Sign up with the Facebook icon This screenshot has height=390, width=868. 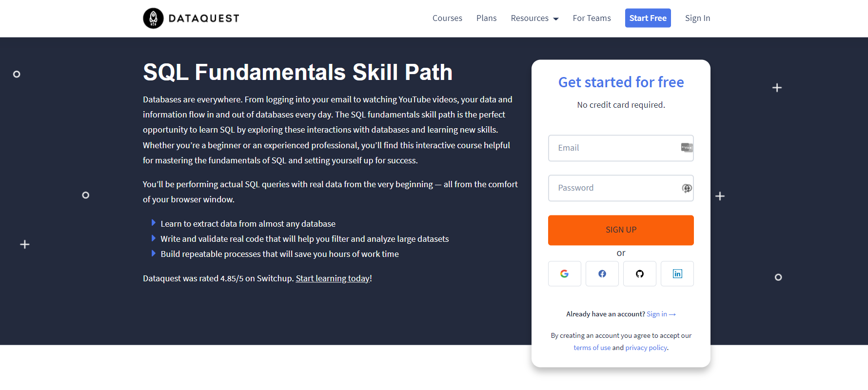coord(602,273)
